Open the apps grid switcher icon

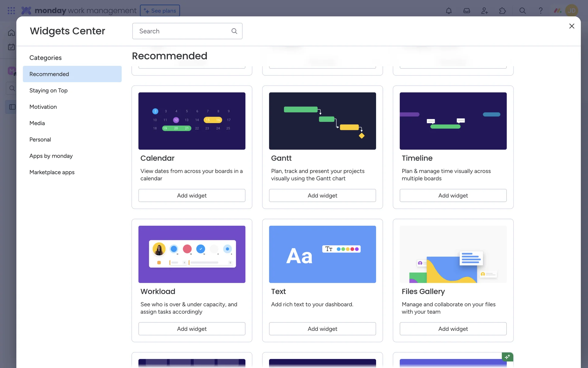pos(11,11)
